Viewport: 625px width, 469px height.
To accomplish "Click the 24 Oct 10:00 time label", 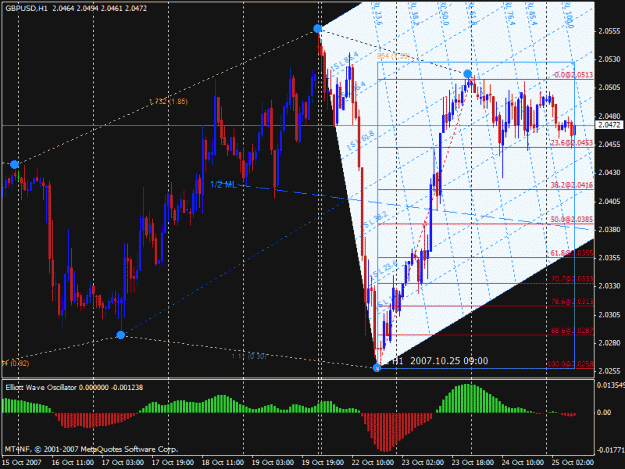I will point(523,462).
